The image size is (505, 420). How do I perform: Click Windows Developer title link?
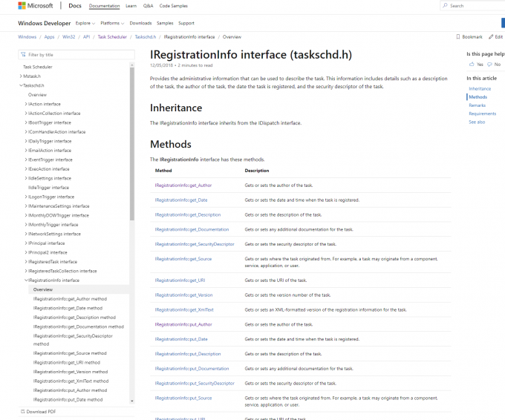tap(44, 23)
